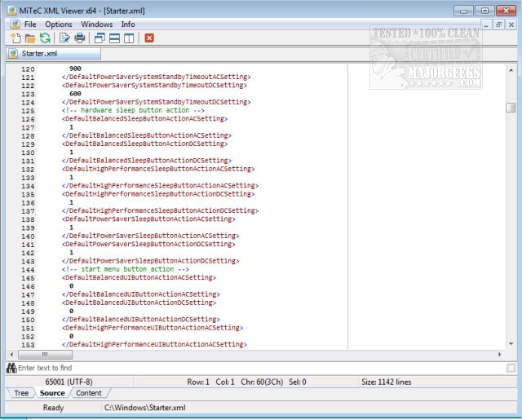Open a file with the folder icon
Screen dimensions: 522x420
point(30,38)
